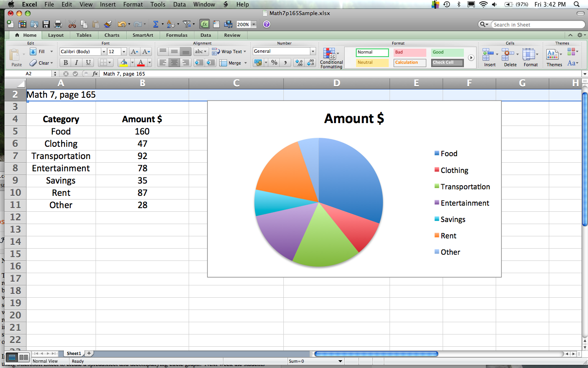Open the AutoSum function icon
The width and height of the screenshot is (588, 368).
(156, 24)
